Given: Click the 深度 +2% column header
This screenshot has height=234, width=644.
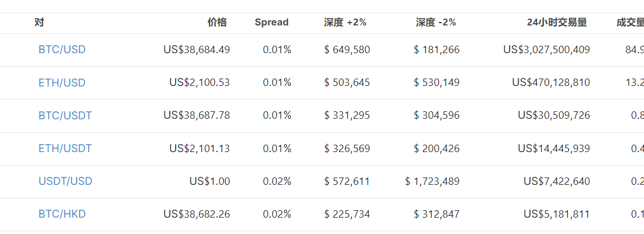Looking at the screenshot, I should point(345,23).
